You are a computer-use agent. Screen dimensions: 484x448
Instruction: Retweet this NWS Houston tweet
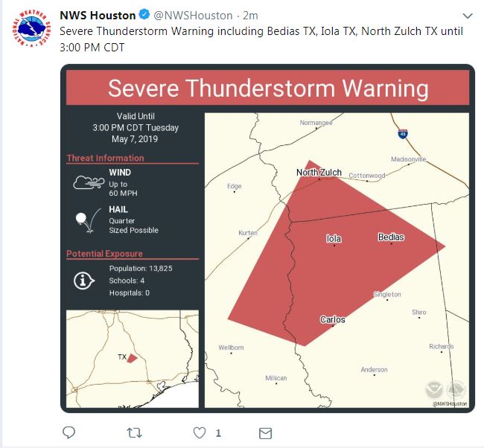click(x=135, y=432)
